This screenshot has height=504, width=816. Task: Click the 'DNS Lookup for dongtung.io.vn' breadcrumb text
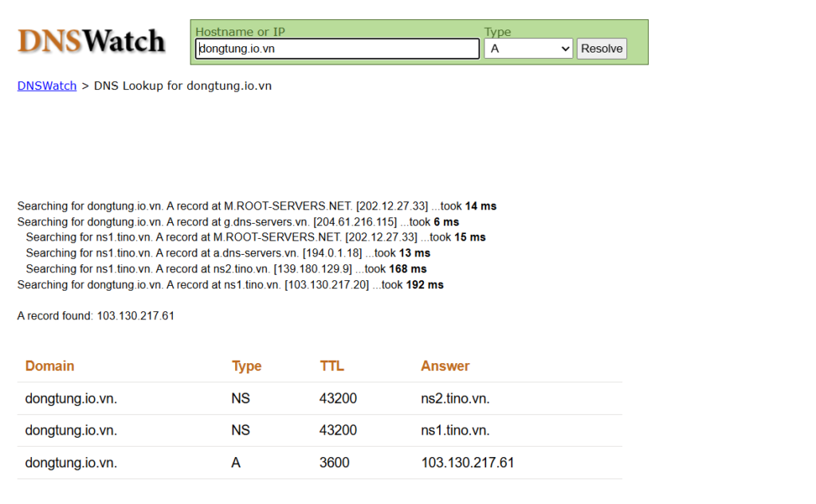click(x=182, y=86)
